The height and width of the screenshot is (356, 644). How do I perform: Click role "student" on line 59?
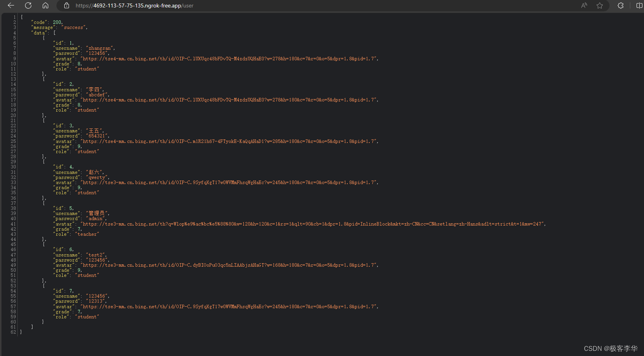click(x=87, y=317)
